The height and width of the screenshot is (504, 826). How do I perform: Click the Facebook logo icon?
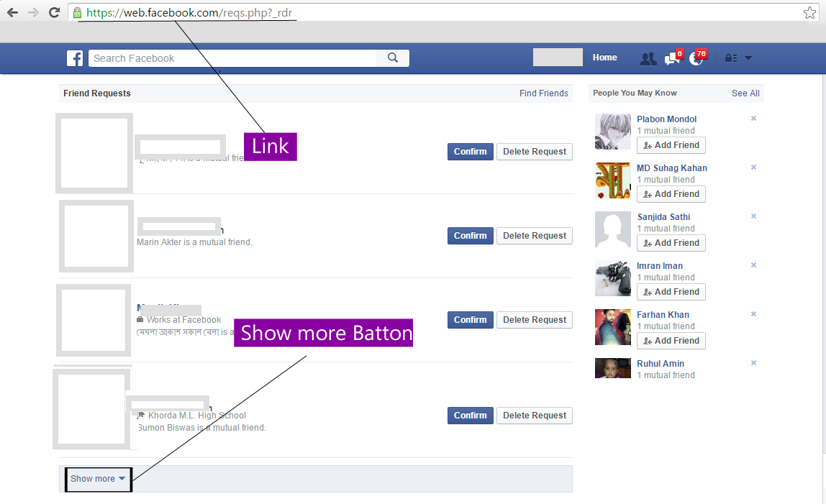pyautogui.click(x=75, y=58)
